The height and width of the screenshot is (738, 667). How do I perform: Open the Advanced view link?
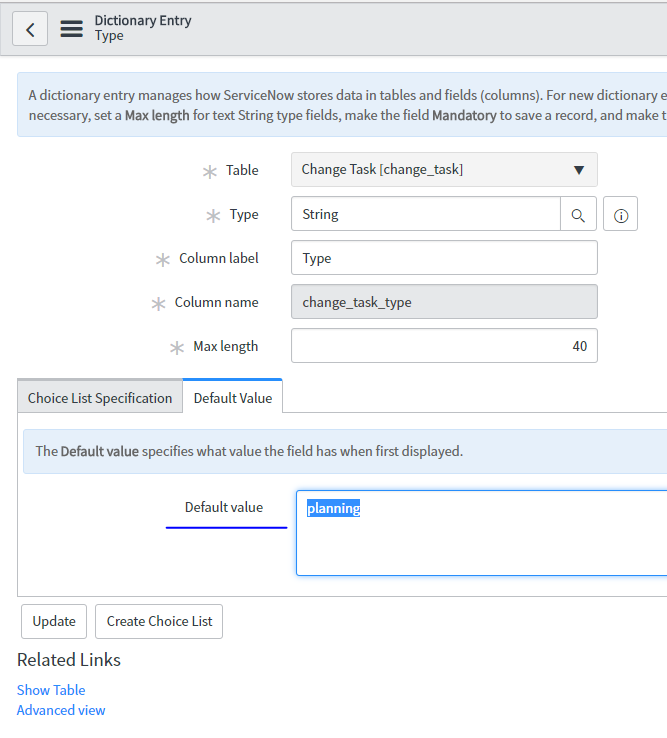point(61,710)
